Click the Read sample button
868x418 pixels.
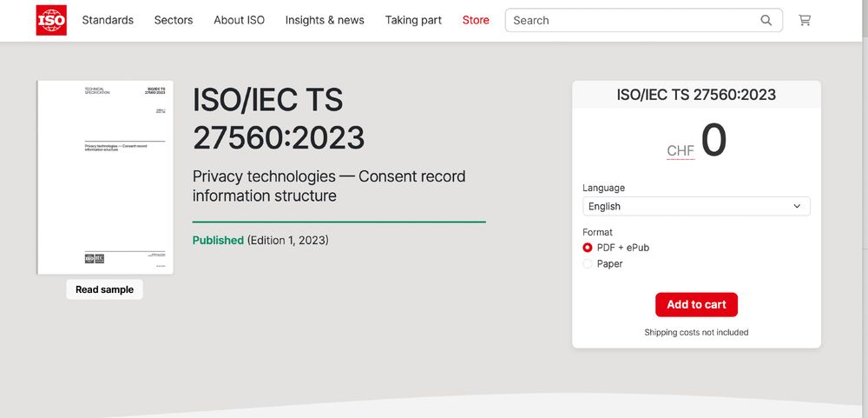pos(105,289)
